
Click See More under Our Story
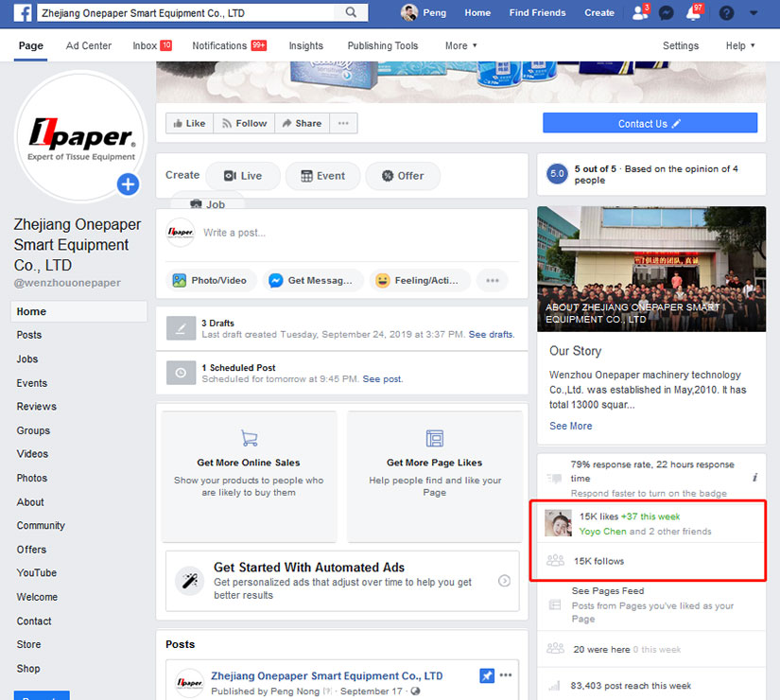pyautogui.click(x=570, y=427)
